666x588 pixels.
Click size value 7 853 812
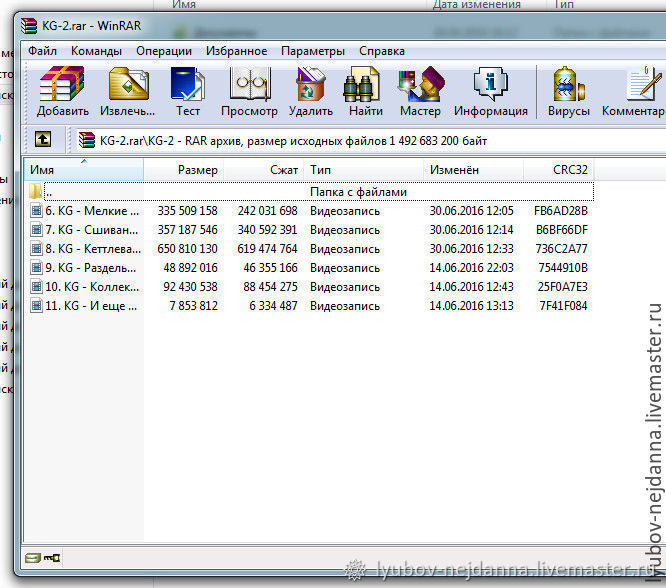(x=193, y=306)
